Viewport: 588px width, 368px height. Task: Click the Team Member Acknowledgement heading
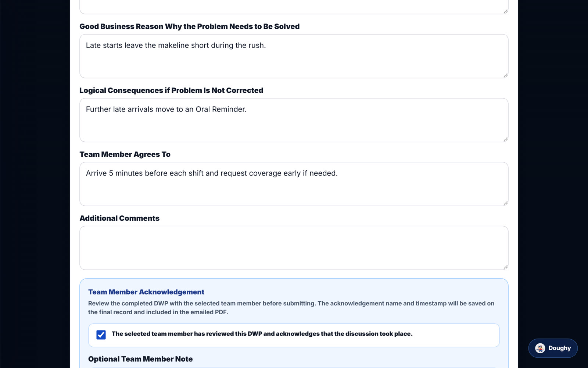click(x=146, y=292)
